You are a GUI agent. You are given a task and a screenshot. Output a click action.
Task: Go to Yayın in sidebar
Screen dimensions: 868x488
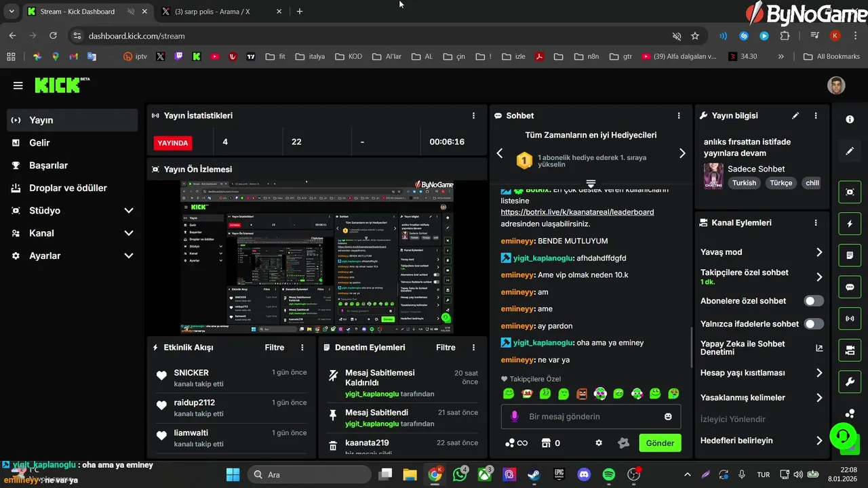click(73, 120)
